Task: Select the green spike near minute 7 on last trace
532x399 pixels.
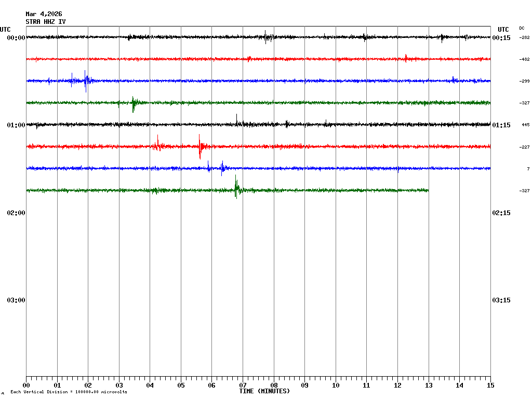Action: [236, 190]
